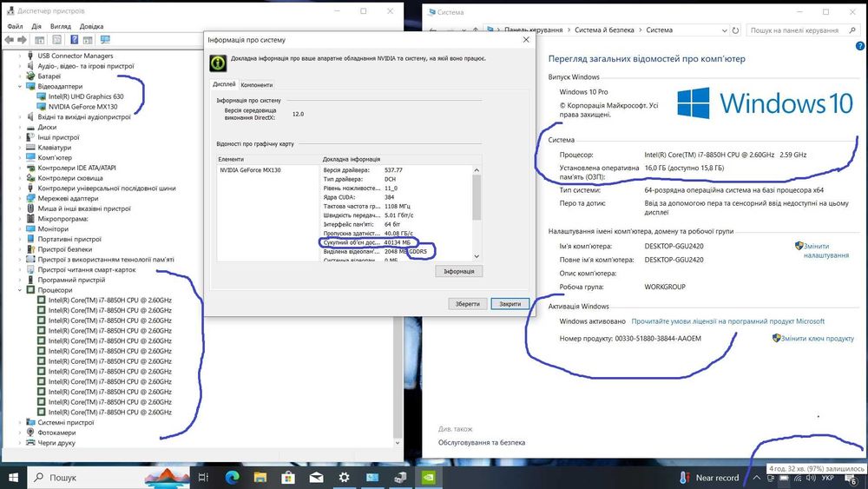The width and height of the screenshot is (868, 489).
Task: Click the УКР language indicator
Action: tap(827, 478)
